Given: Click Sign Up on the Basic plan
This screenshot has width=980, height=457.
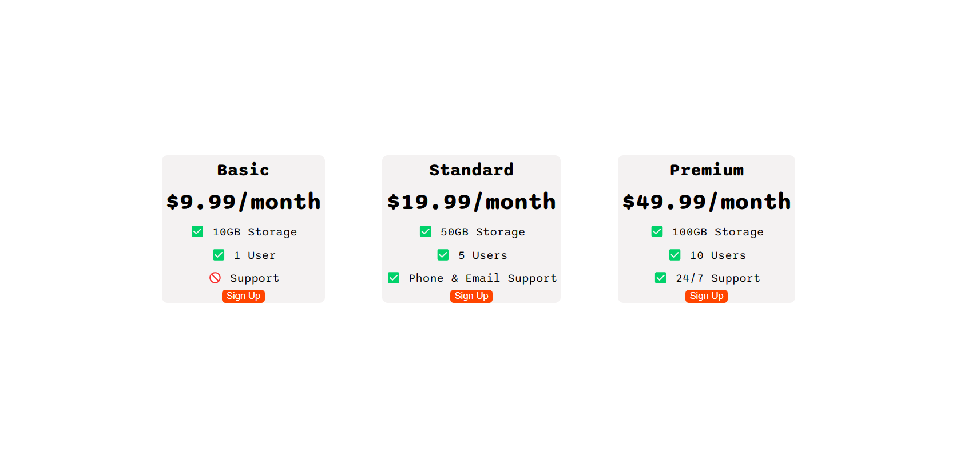Looking at the screenshot, I should pos(243,296).
